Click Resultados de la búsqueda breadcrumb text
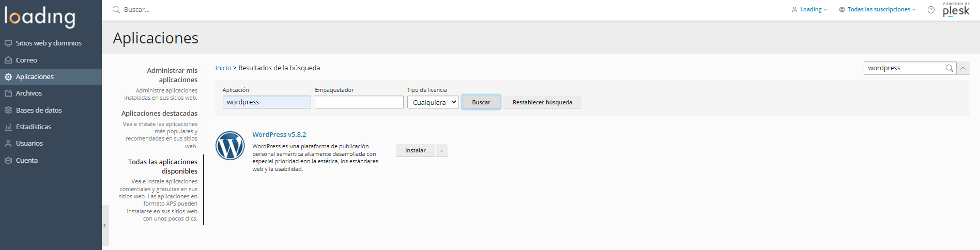 (279, 68)
